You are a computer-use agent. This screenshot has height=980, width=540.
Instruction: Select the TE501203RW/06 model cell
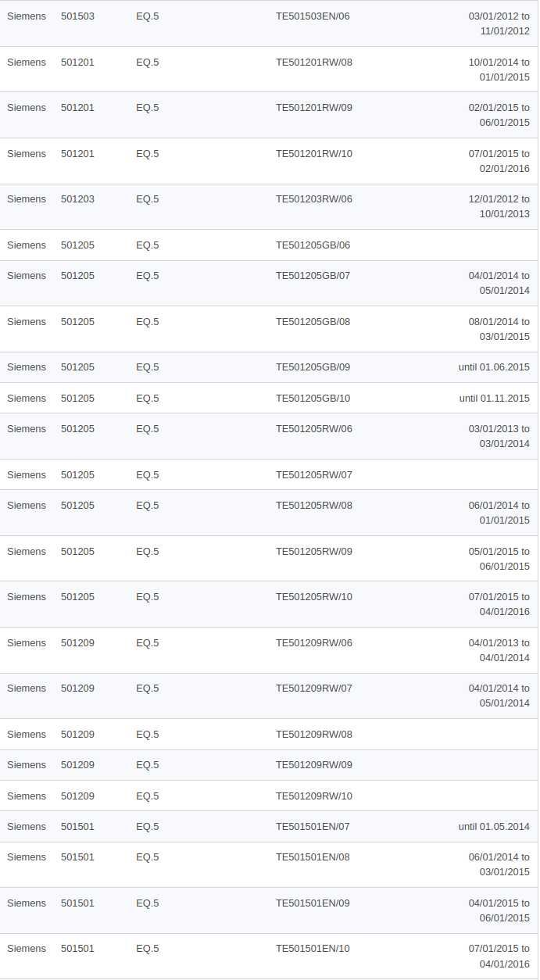tap(314, 199)
